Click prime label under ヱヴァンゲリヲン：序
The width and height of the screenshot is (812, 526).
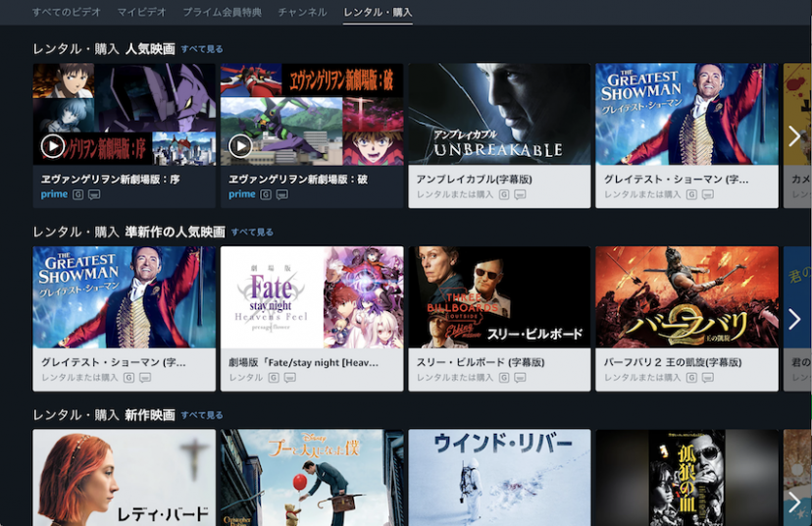point(54,194)
